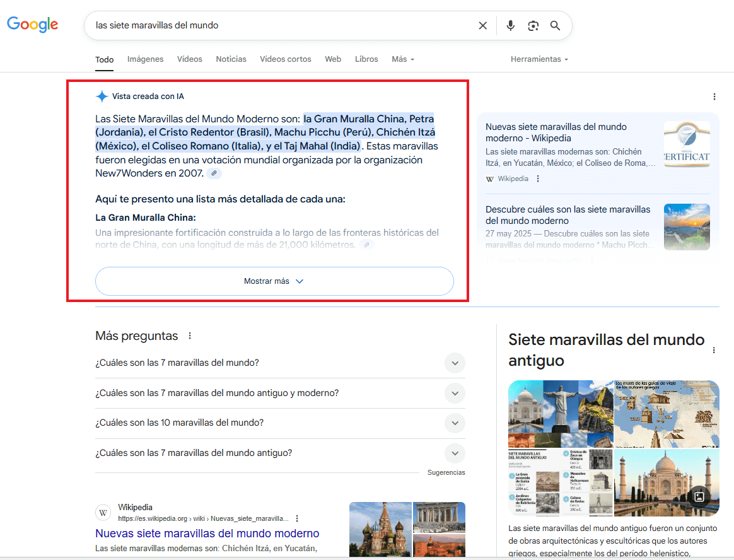Image resolution: width=734 pixels, height=560 pixels.
Task: Click image gallery icon on Taj Mahal photo
Action: (x=699, y=496)
